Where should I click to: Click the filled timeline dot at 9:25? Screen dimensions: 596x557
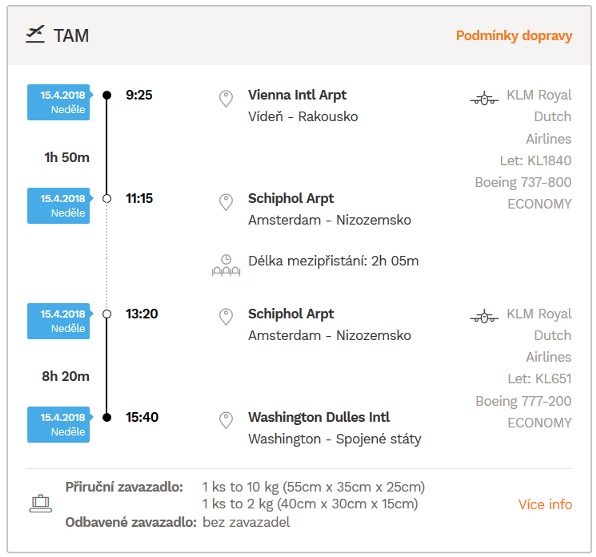107,95
